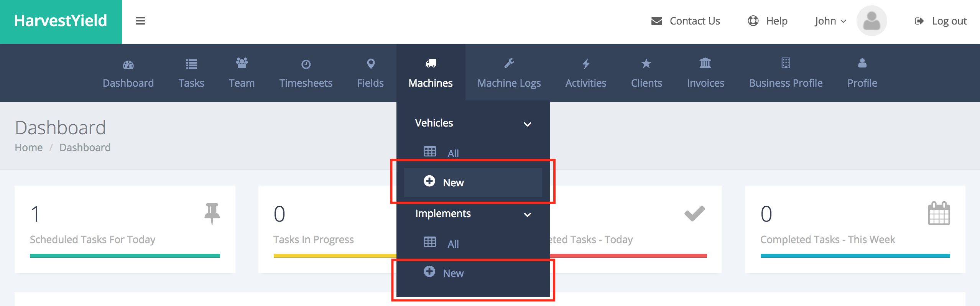Viewport: 980px width, 306px height.
Task: Click the hamburger menu toggle icon
Action: [x=140, y=21]
